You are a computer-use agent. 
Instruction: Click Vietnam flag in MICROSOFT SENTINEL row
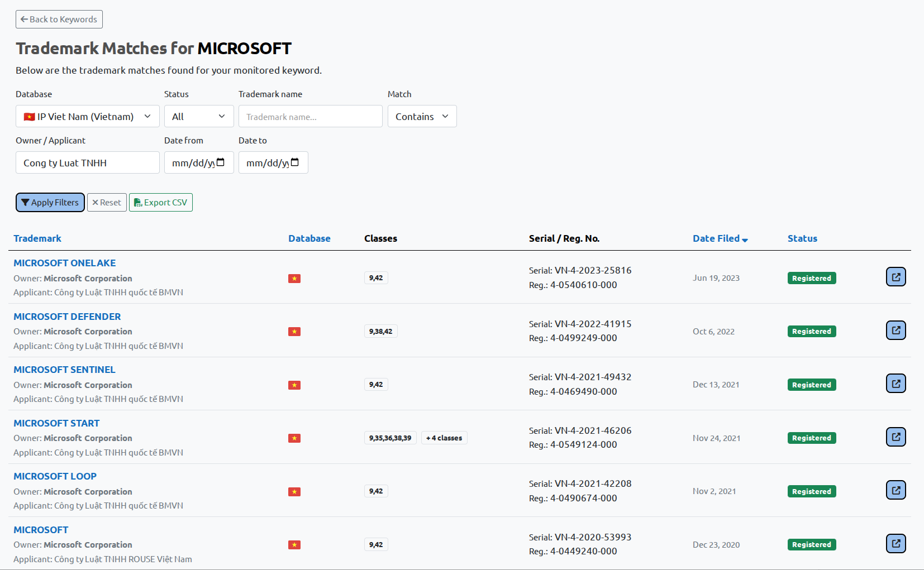(294, 385)
